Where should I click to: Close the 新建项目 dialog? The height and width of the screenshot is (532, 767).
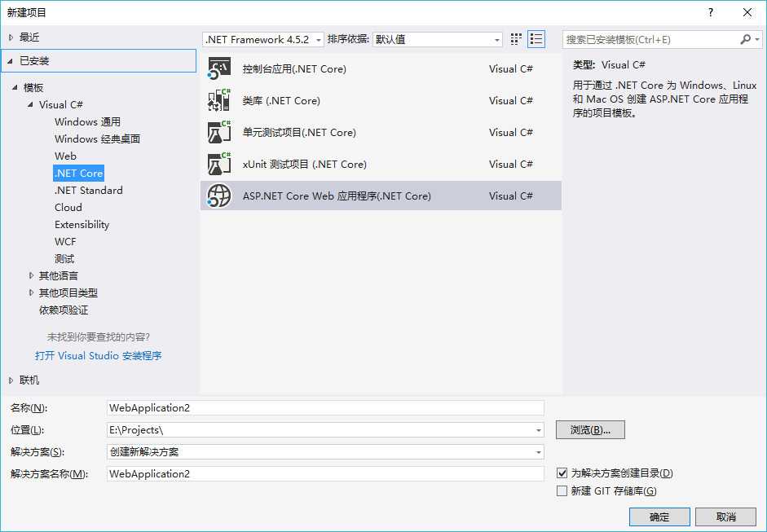[747, 12]
